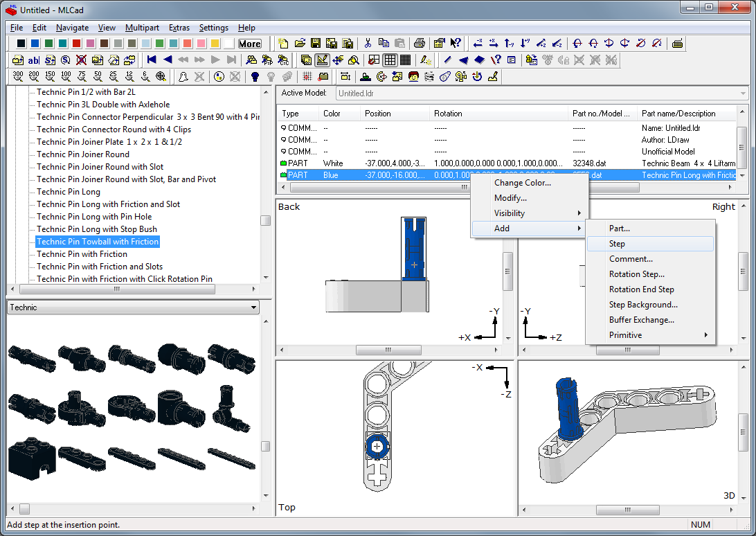Move part along positive Z diagonal arrow icon
Viewport: 756px width, 536px height.
tap(541, 44)
